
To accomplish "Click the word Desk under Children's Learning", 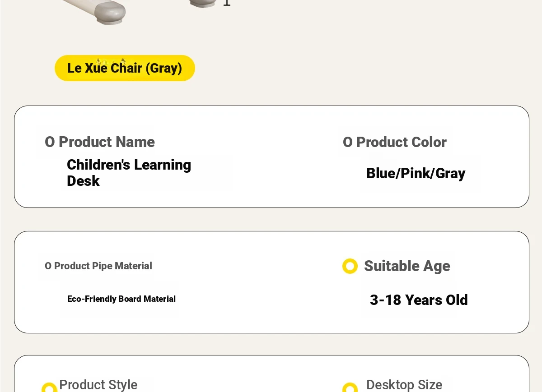I will click(x=83, y=181).
